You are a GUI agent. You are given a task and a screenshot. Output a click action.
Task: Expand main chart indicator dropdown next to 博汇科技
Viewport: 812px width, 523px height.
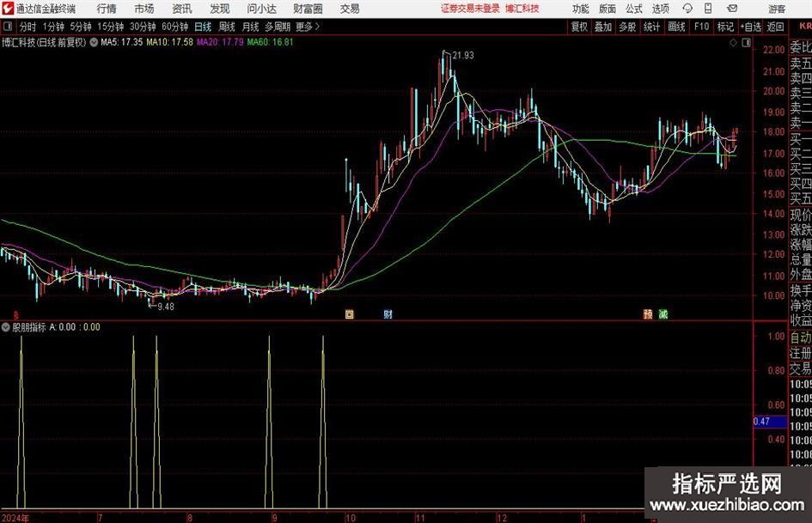(x=94, y=42)
